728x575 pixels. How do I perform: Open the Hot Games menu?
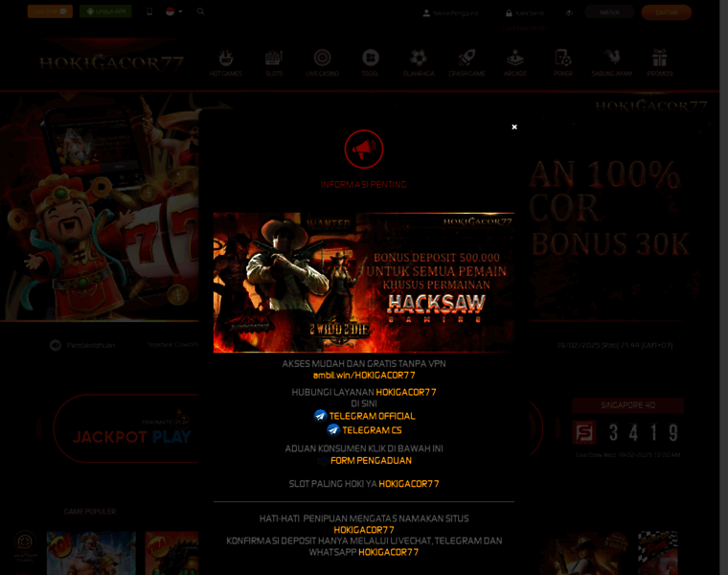pyautogui.click(x=226, y=62)
